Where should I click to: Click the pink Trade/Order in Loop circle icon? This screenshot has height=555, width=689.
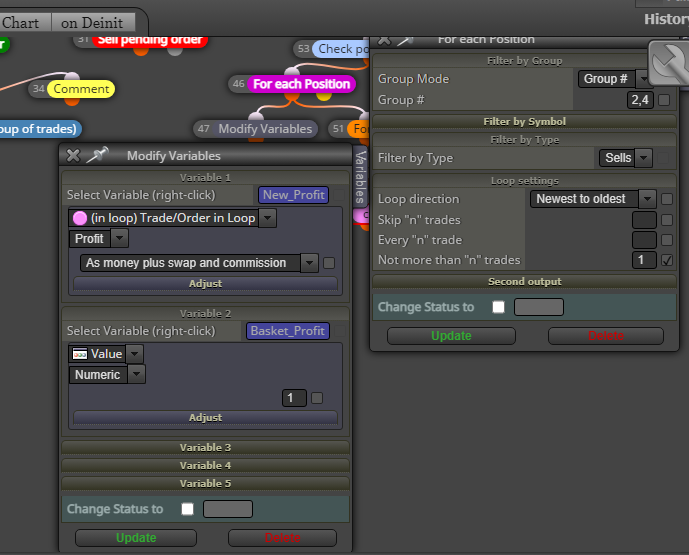click(80, 218)
